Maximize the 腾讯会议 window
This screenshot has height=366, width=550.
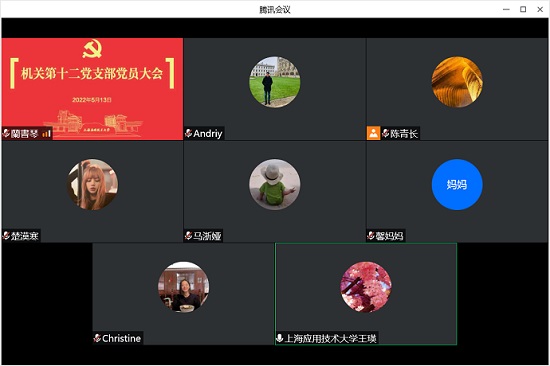click(523, 9)
